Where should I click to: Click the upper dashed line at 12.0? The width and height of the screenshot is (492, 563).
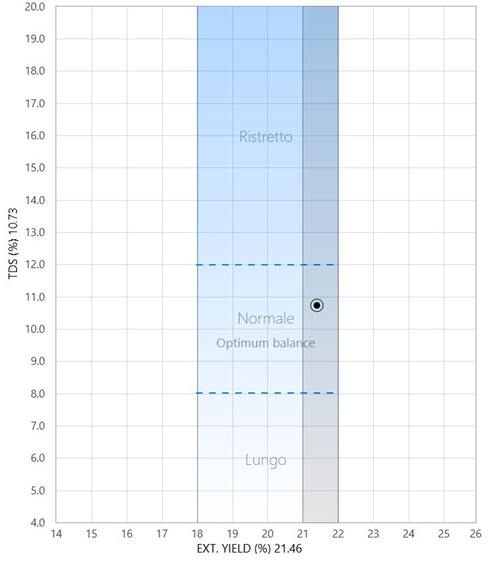tap(265, 265)
